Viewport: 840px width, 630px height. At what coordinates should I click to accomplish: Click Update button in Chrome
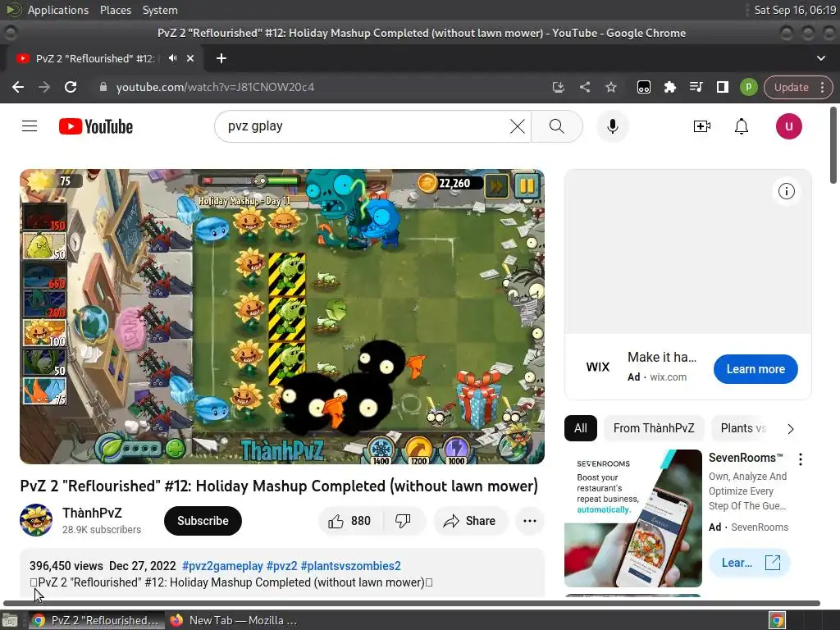791,87
